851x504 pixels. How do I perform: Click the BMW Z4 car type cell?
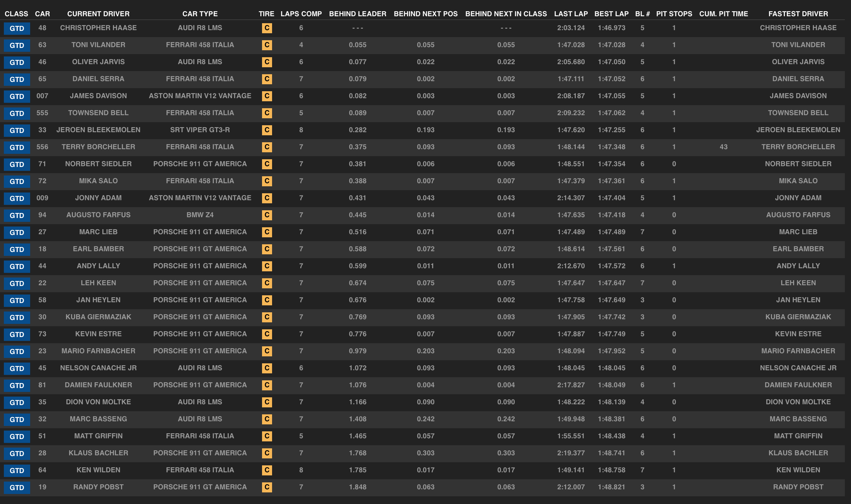pyautogui.click(x=200, y=215)
